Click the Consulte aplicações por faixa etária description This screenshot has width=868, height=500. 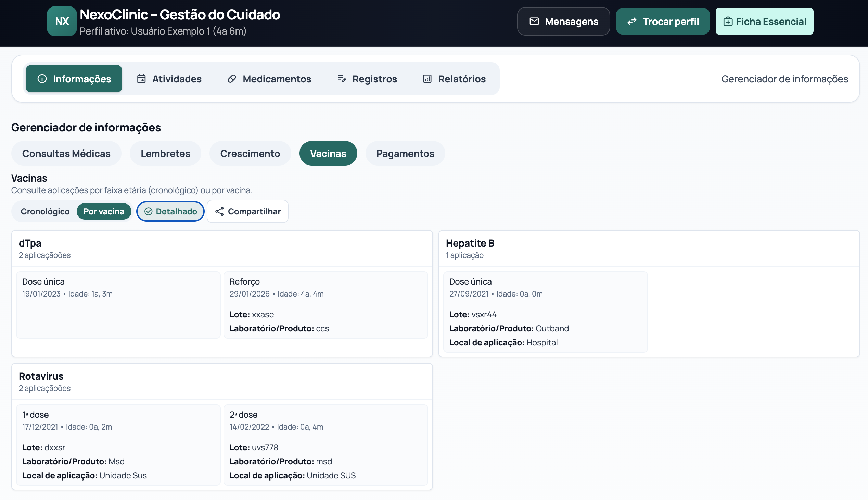tap(132, 190)
